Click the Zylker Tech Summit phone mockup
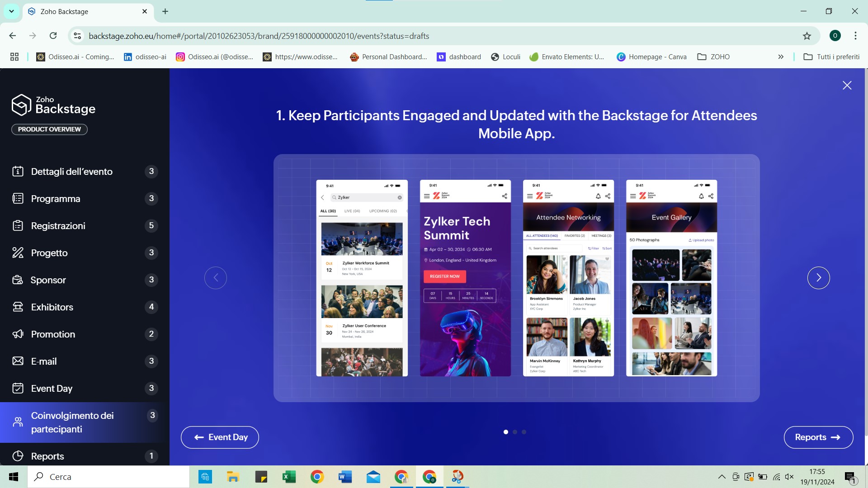The image size is (868, 488). (465, 278)
